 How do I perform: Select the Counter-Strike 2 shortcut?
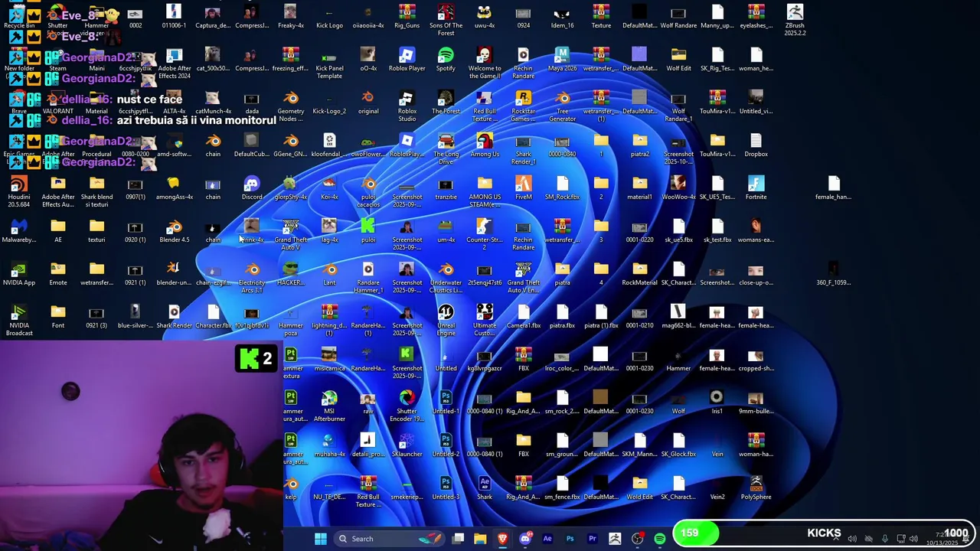click(x=484, y=235)
